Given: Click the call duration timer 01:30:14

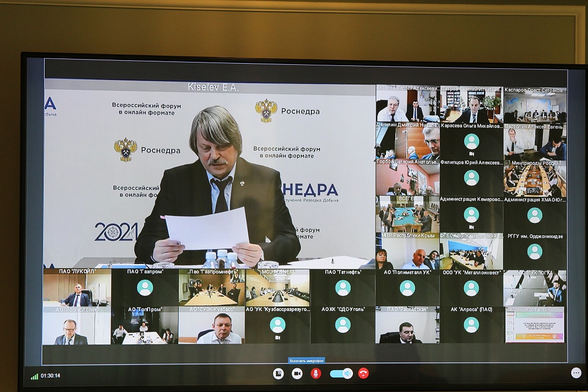Looking at the screenshot, I should tap(50, 376).
